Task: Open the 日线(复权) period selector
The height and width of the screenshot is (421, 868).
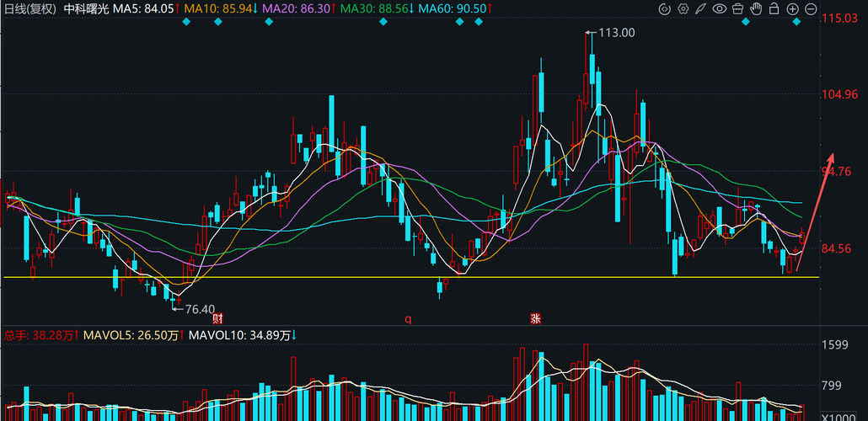Action: (x=29, y=9)
